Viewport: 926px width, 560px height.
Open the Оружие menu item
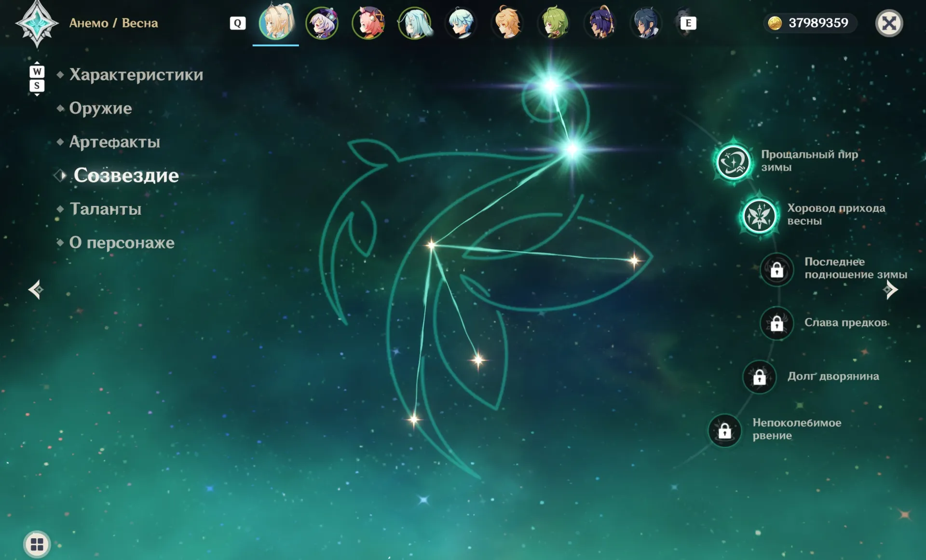coord(100,108)
